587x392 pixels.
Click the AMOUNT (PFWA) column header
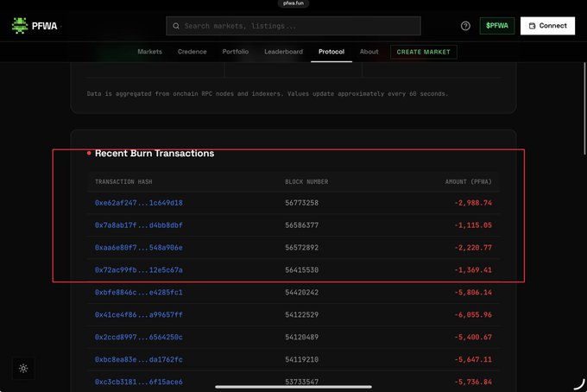tap(469, 181)
